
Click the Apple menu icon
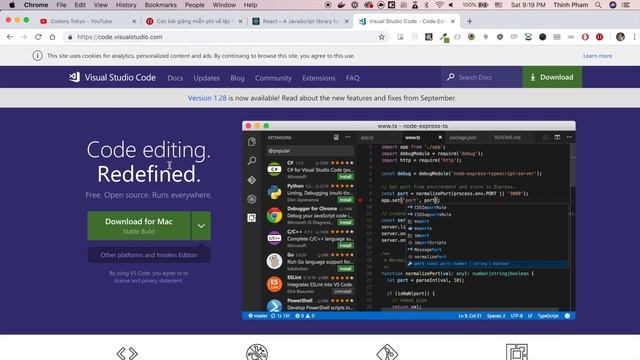[12, 5]
